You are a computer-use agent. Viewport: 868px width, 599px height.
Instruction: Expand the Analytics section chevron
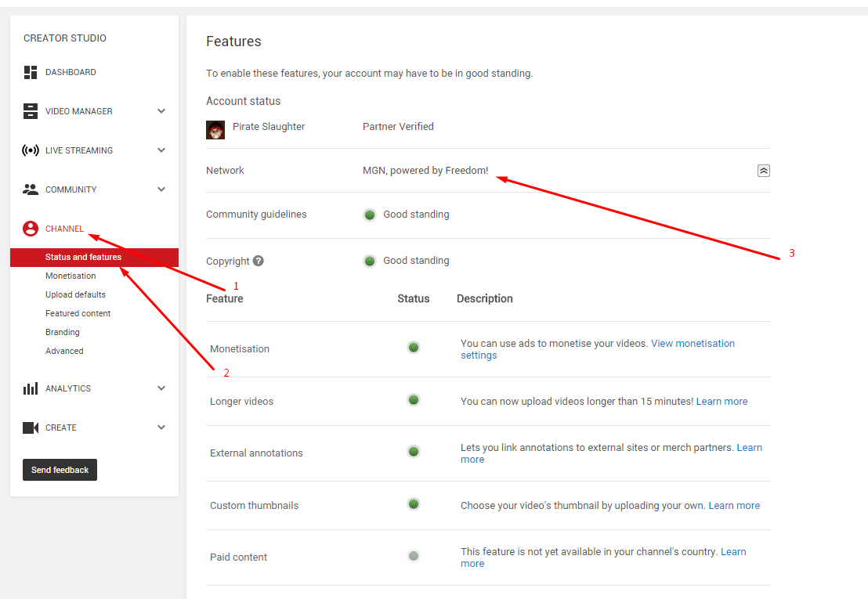click(x=161, y=388)
